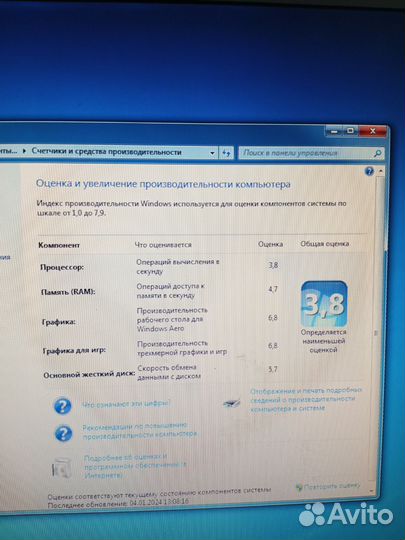405x540 pixels.
Task: Click the scrollbar up arrow
Action: coord(380,171)
